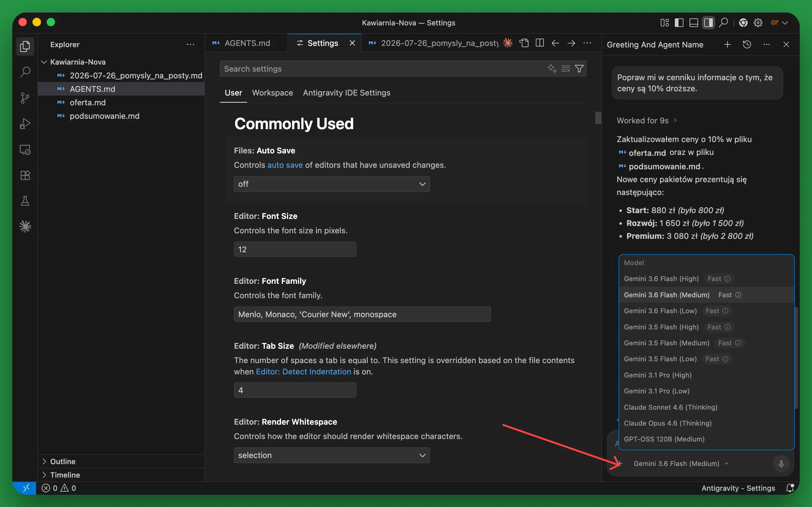Collapse the Kawiarnia-Nova folder
812x507 pixels.
coord(44,62)
